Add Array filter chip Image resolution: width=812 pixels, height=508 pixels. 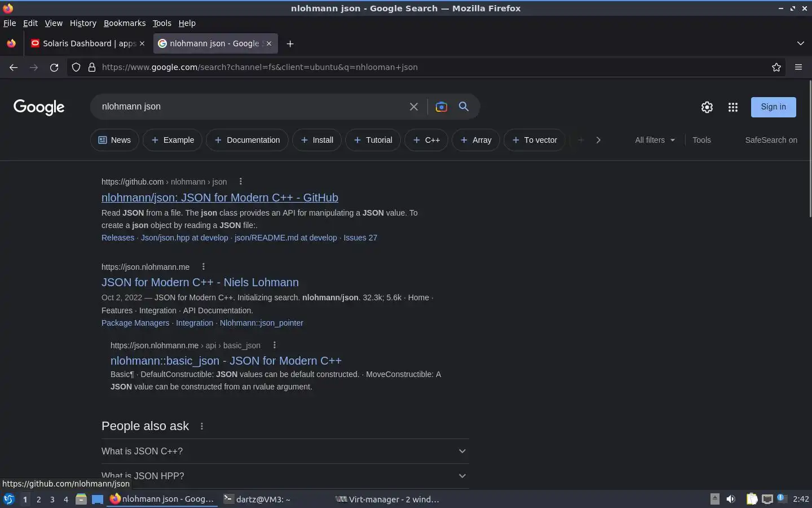pyautogui.click(x=476, y=140)
